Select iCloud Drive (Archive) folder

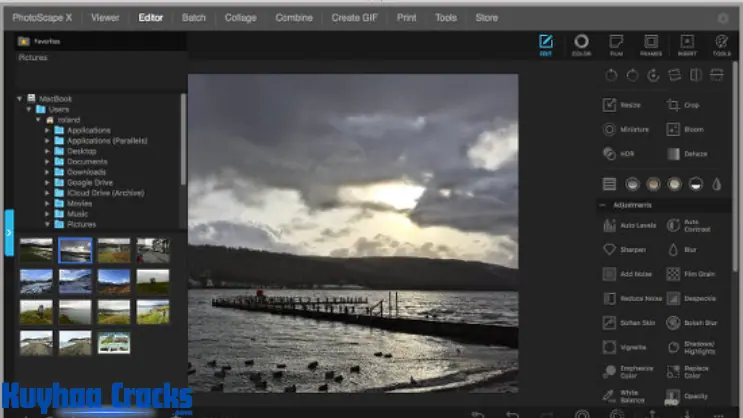tap(105, 193)
